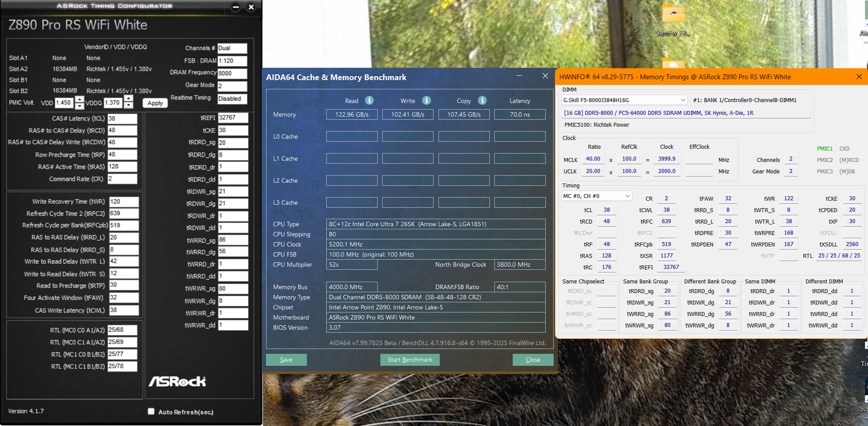Click the Copy info icon in AIDA64
Viewport: 868px width, 426px height.
(x=482, y=100)
